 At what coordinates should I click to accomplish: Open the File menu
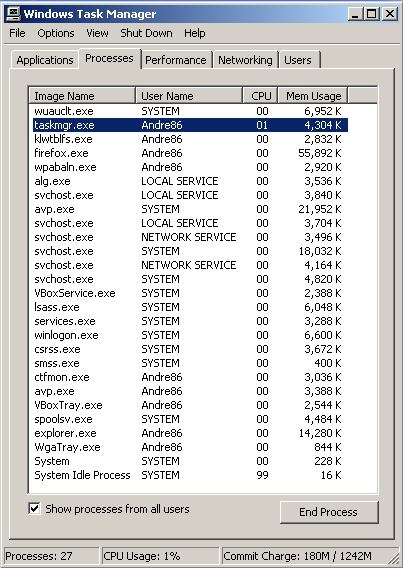pos(17,33)
